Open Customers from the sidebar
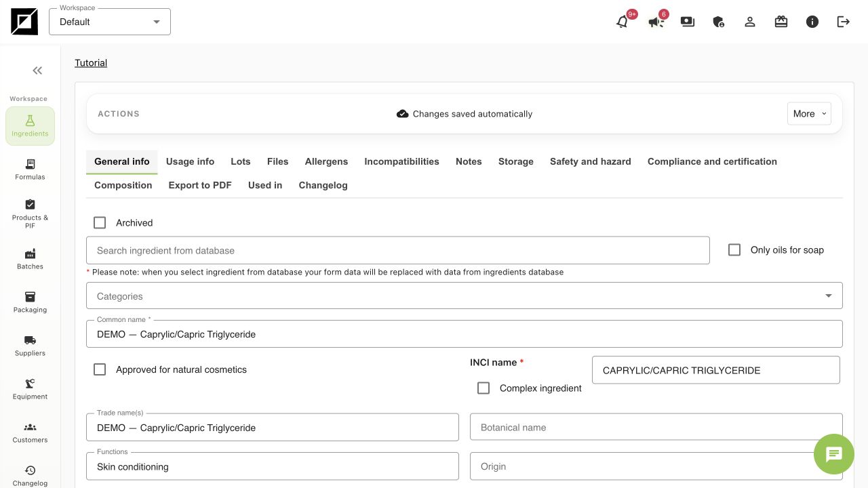Image resolution: width=868 pixels, height=488 pixels. 30,432
